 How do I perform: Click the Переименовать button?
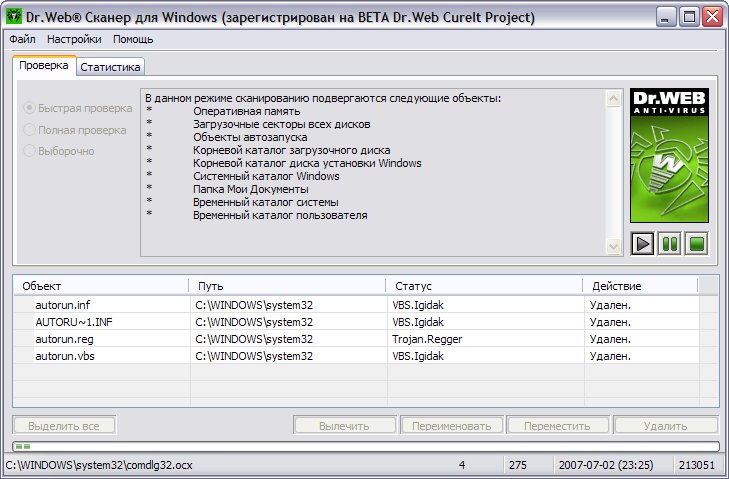click(451, 426)
